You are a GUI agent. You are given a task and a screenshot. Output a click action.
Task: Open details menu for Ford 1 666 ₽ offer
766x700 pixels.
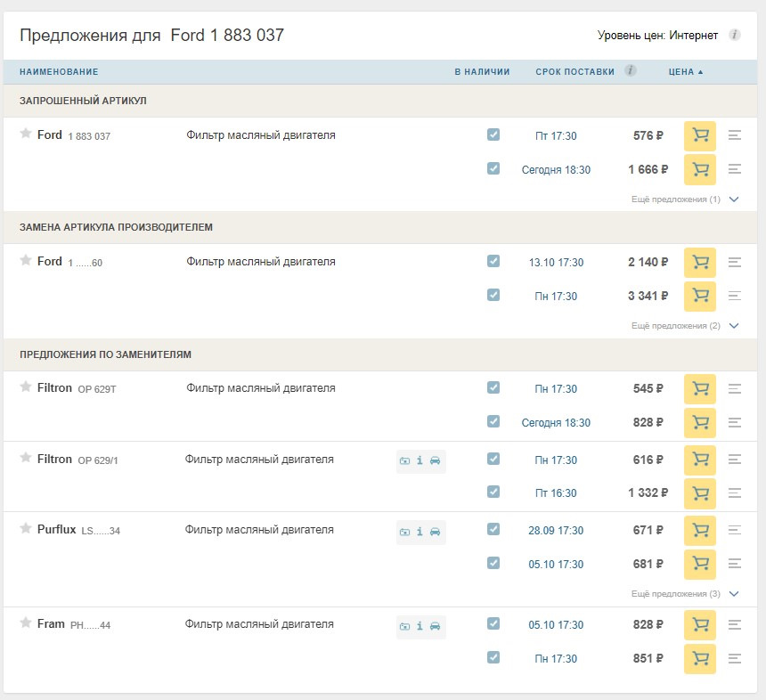(734, 169)
